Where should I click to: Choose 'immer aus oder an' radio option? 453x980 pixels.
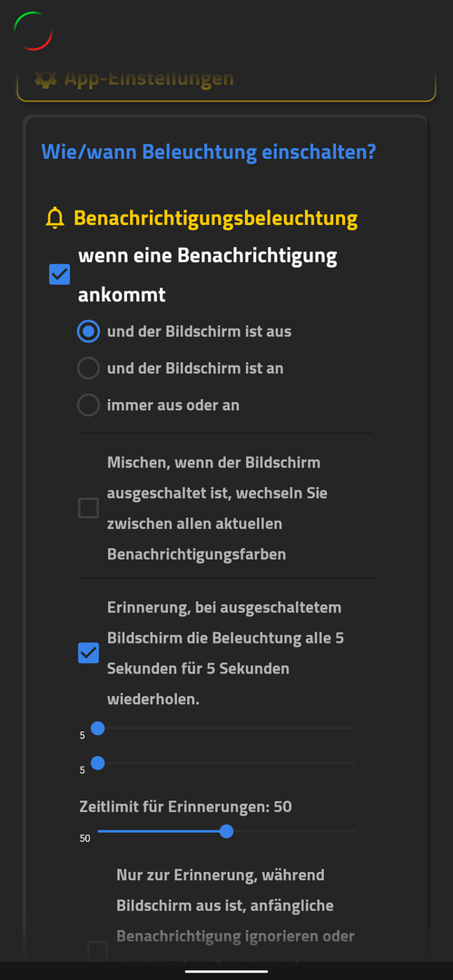pyautogui.click(x=88, y=405)
